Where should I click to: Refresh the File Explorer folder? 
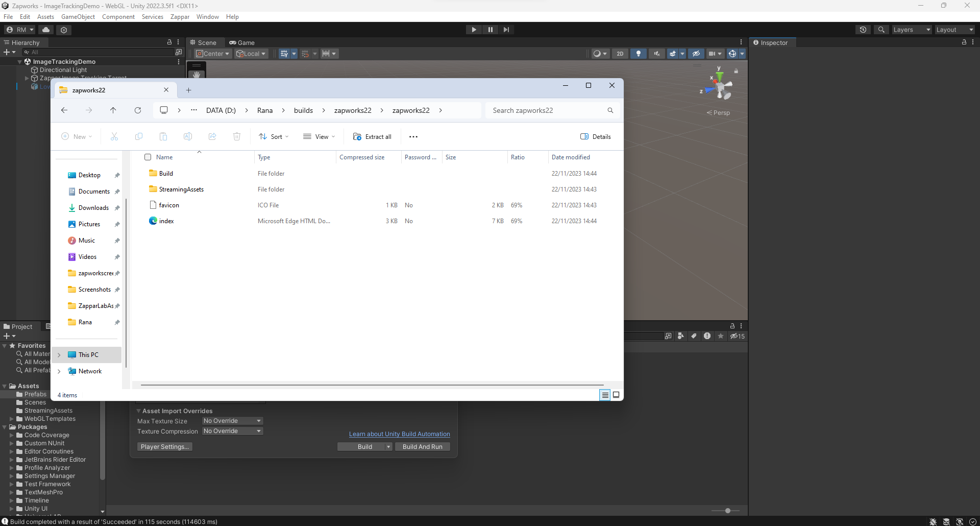click(138, 110)
